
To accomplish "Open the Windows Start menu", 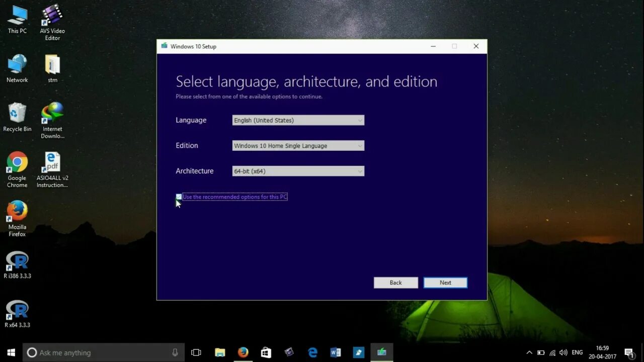I will pyautogui.click(x=11, y=352).
